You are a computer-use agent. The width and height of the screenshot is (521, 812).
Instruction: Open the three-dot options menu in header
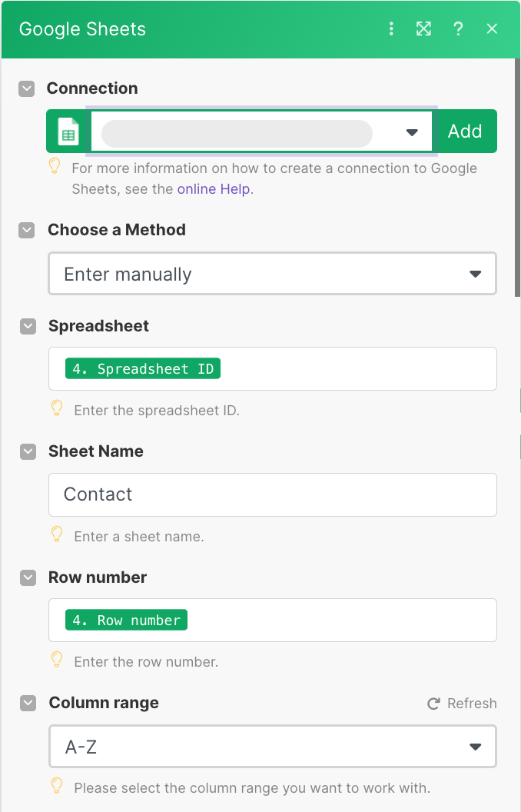click(391, 29)
